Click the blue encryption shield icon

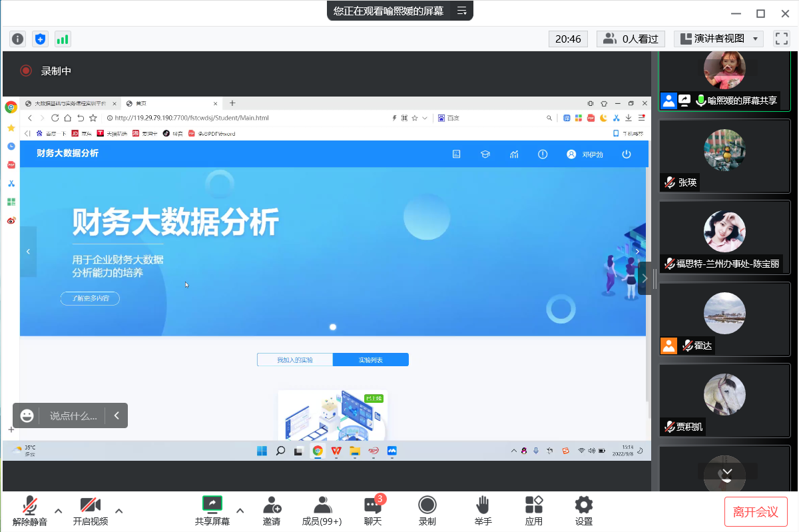tap(40, 39)
